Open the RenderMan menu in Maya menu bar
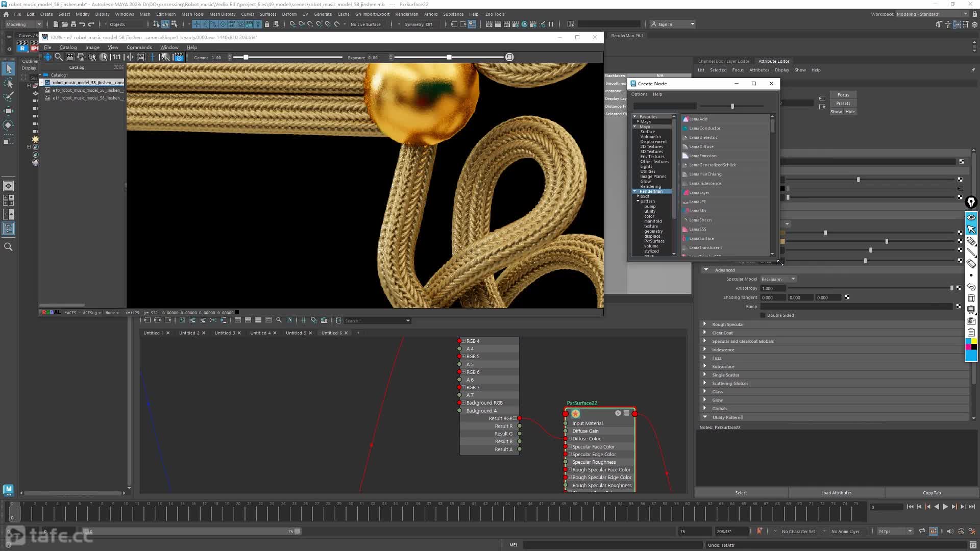This screenshot has height=551, width=980. click(406, 14)
